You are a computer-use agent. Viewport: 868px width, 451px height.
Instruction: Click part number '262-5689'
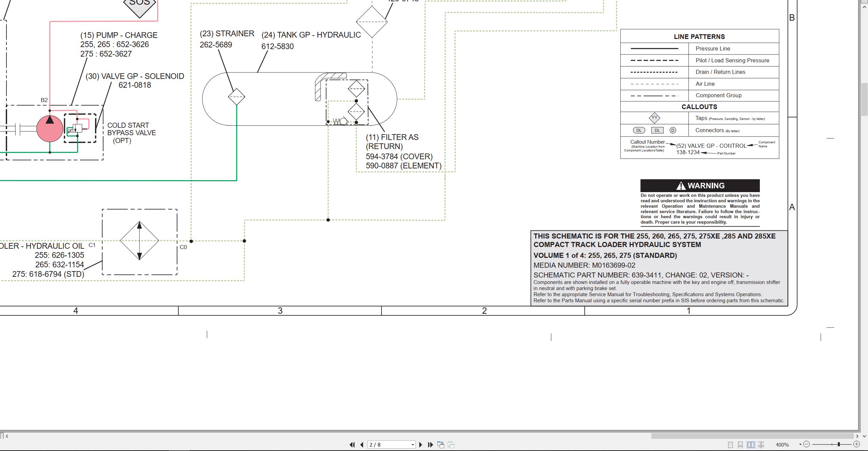(x=216, y=45)
